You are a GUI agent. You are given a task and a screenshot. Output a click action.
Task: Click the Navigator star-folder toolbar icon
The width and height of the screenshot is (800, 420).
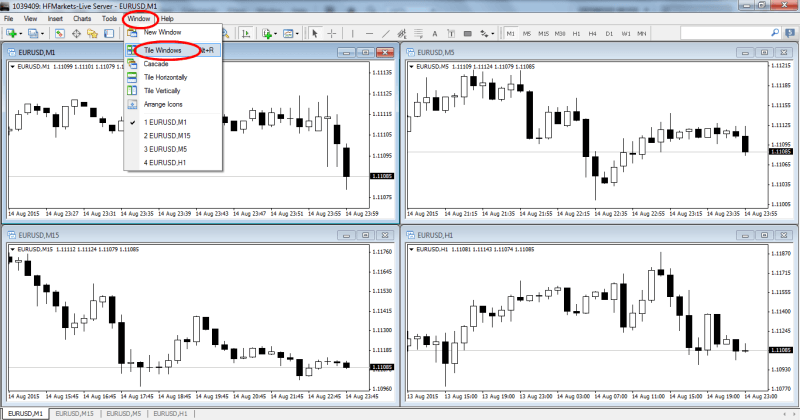(x=93, y=33)
